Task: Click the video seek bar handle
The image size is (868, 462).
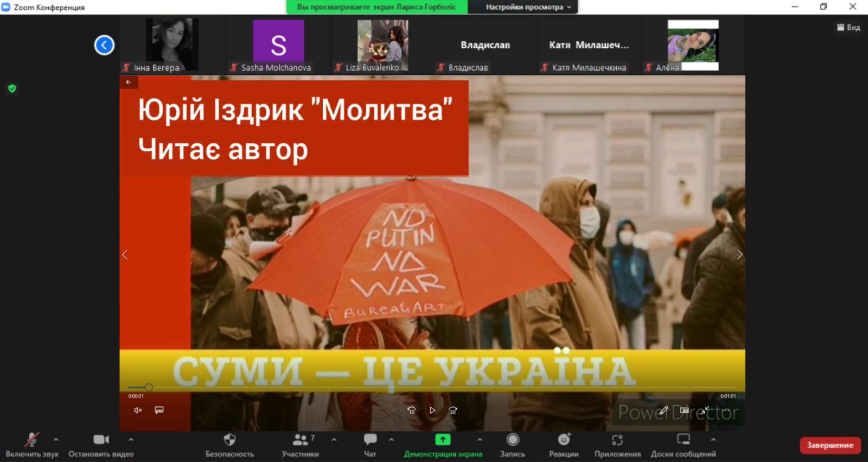Action: pos(149,387)
